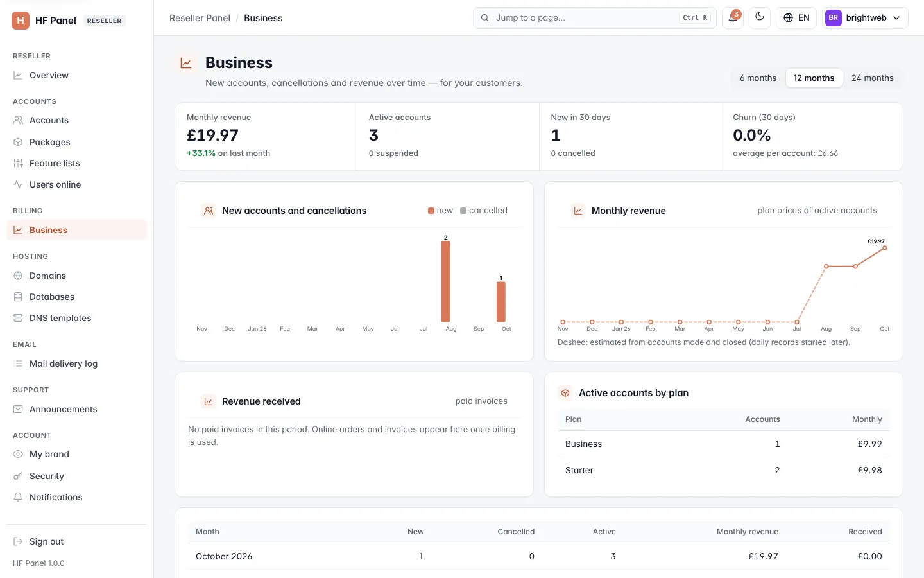Screen dimensions: 924x578
Task: Select the 6 months range tab
Action: [758, 78]
